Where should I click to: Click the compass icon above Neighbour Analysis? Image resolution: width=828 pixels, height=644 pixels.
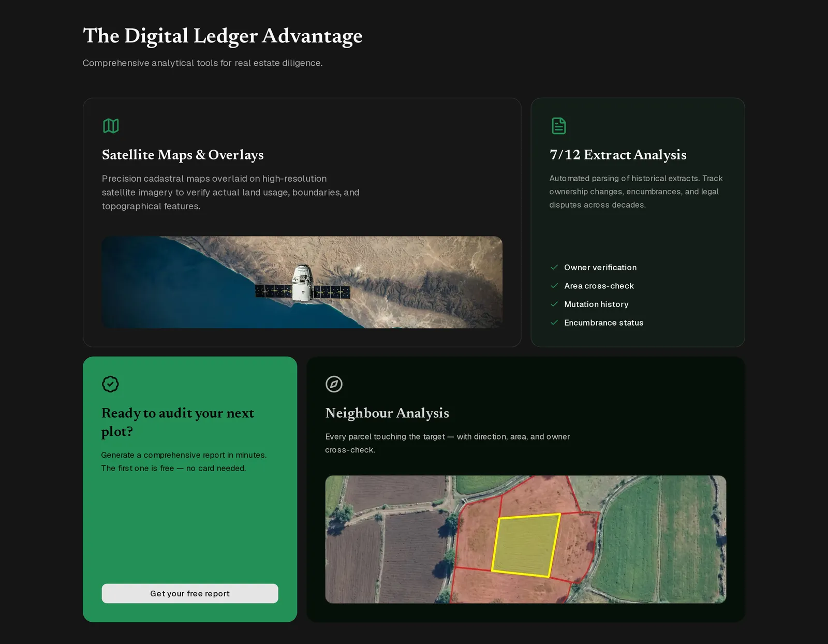334,384
